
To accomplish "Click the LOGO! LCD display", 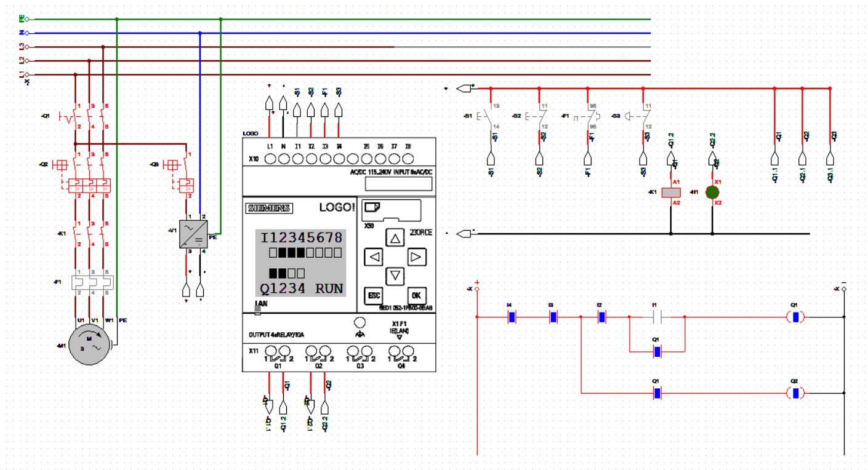I will [301, 263].
